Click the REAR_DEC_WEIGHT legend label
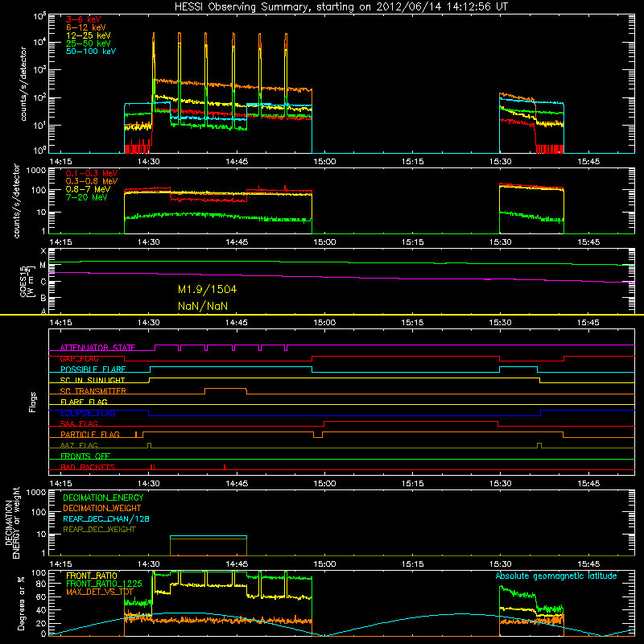This screenshot has height=644, width=644. coord(99,530)
